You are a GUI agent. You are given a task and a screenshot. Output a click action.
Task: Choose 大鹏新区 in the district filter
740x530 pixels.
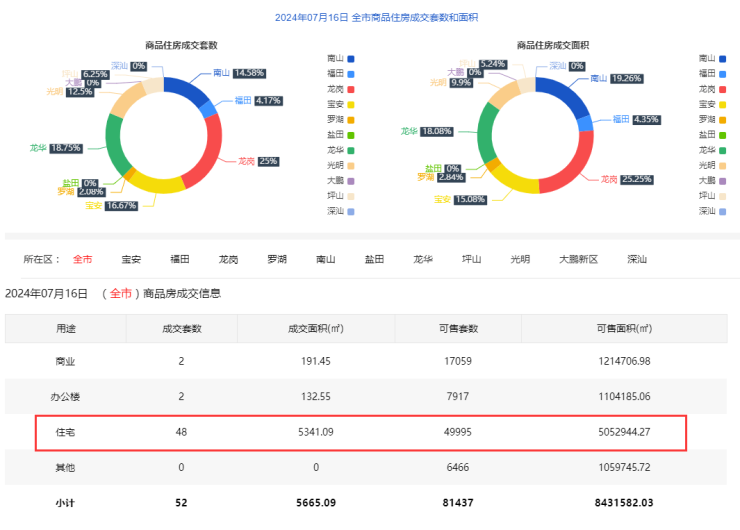coord(577,259)
